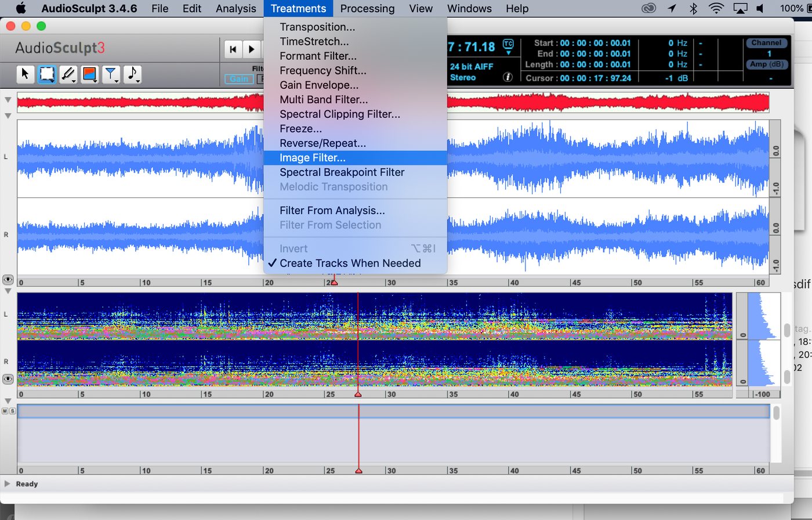812x520 pixels.
Task: Choose the pencil drawing tool
Action: coord(68,74)
